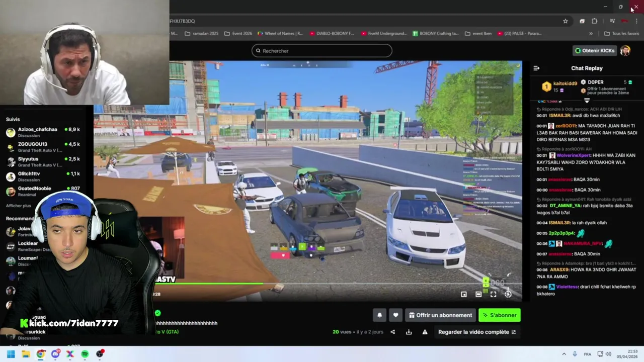Open the FiveM Underground bookmark

[383, 34]
